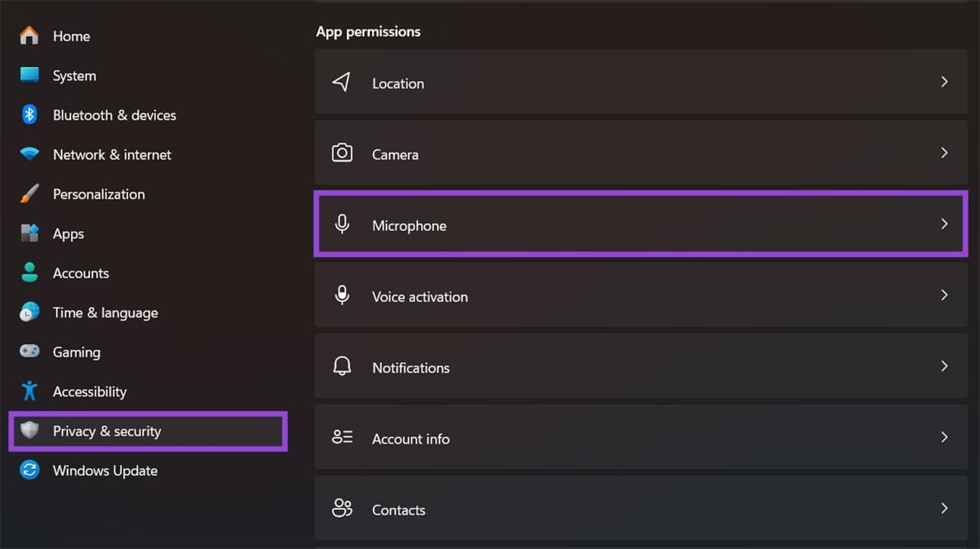The image size is (980, 549).
Task: Select the Windows Update icon
Action: (x=28, y=470)
